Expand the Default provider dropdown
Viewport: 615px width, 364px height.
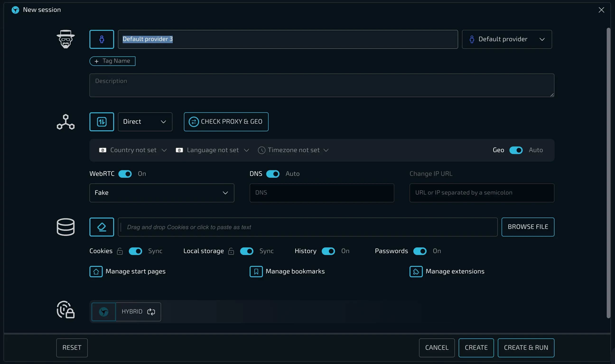tap(507, 39)
